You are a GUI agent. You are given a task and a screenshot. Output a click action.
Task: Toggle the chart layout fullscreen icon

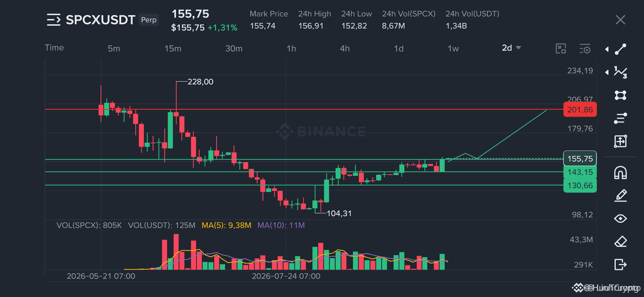tap(561, 48)
